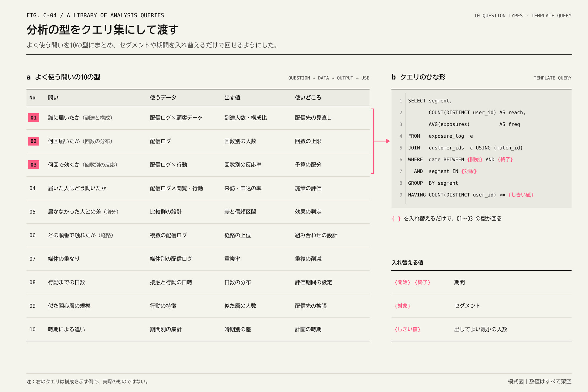Click the data cell 接触と行動の日時
Screen dimensions: 588x392
[171, 282]
